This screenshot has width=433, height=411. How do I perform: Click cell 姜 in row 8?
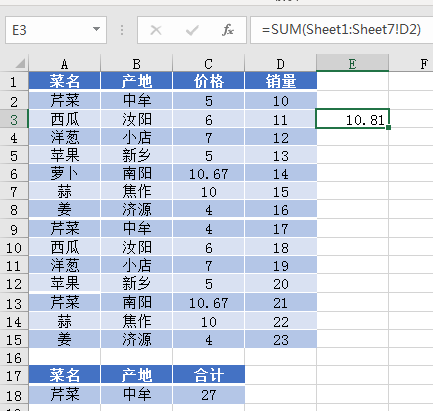(64, 209)
